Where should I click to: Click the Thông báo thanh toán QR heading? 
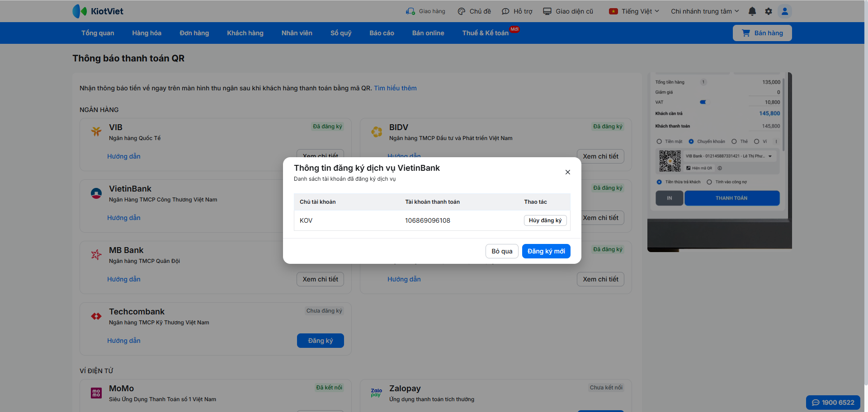click(x=128, y=58)
